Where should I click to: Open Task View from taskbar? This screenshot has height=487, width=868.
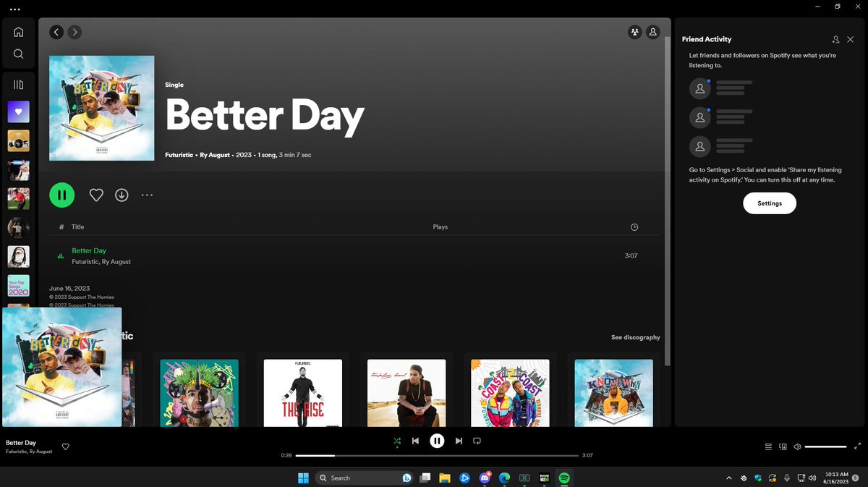425,478
